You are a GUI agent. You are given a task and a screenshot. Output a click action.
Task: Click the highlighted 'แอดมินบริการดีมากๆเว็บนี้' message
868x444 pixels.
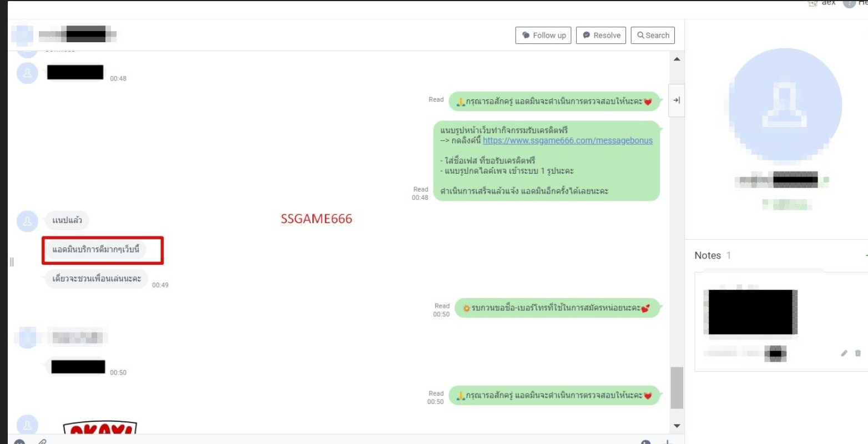point(96,250)
